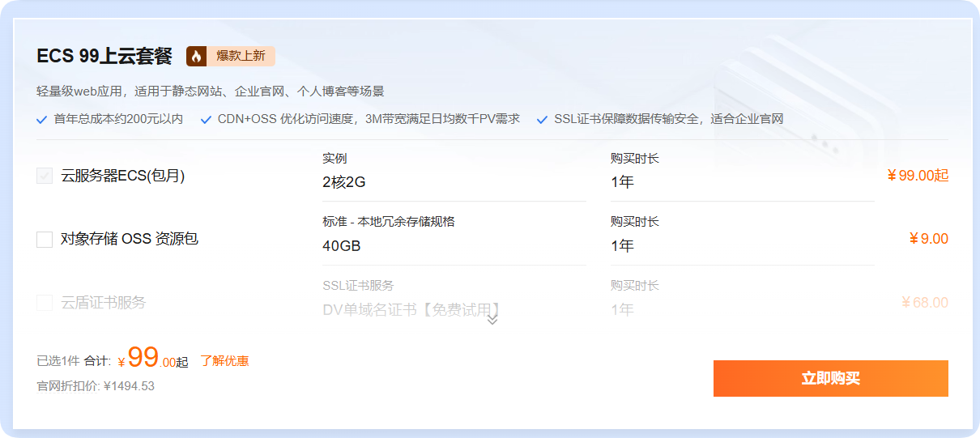
Task: Open the 了解优惠 link
Action: tap(224, 361)
